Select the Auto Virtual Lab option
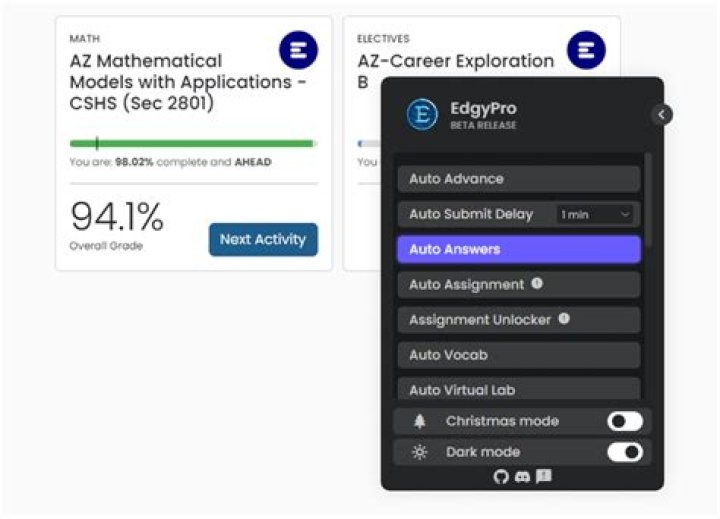 pyautogui.click(x=518, y=389)
